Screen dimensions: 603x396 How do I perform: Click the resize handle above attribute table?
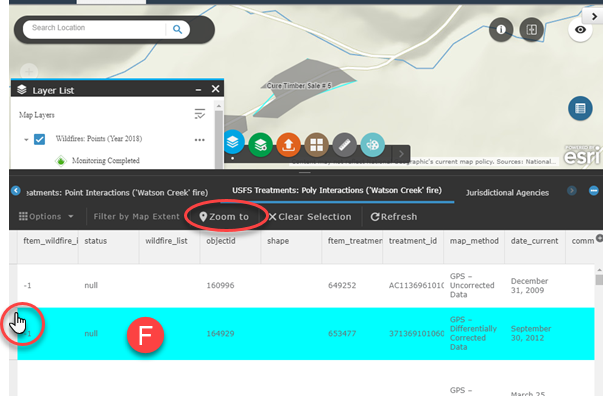tap(305, 173)
